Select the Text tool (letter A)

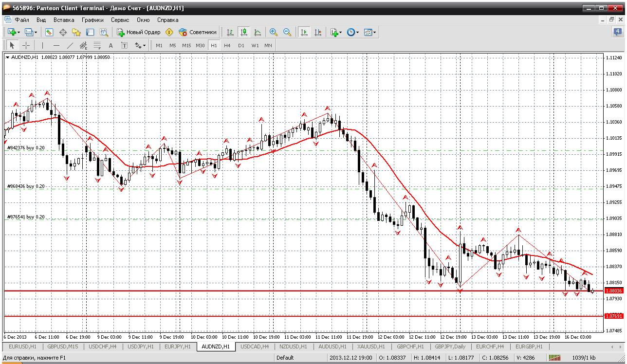point(111,45)
